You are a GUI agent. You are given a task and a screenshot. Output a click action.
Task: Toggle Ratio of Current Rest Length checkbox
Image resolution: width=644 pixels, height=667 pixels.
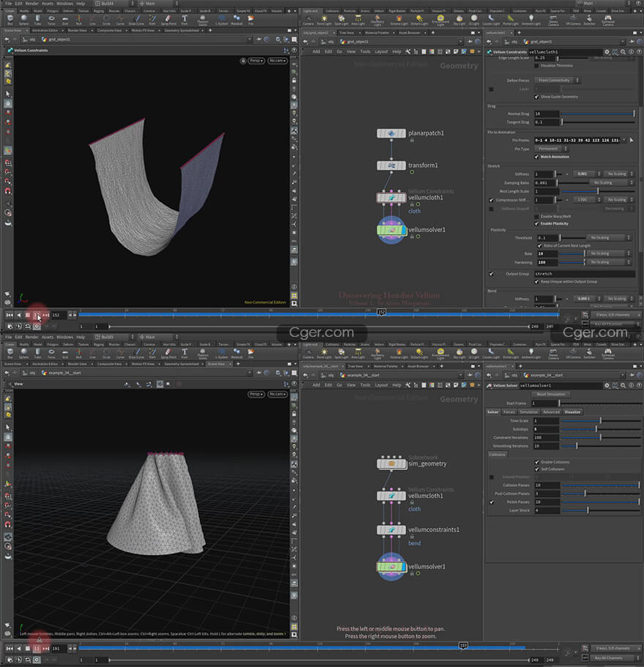point(539,246)
